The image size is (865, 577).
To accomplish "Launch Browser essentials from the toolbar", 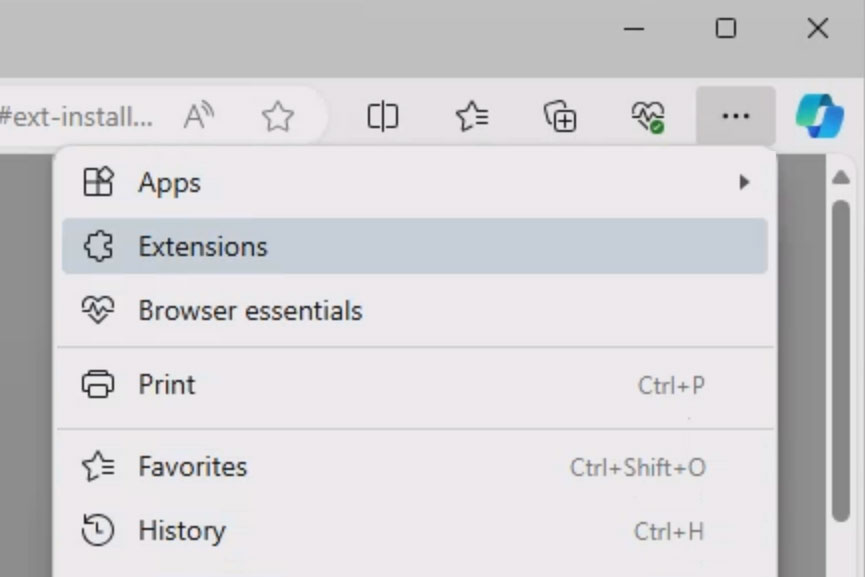I will click(647, 116).
